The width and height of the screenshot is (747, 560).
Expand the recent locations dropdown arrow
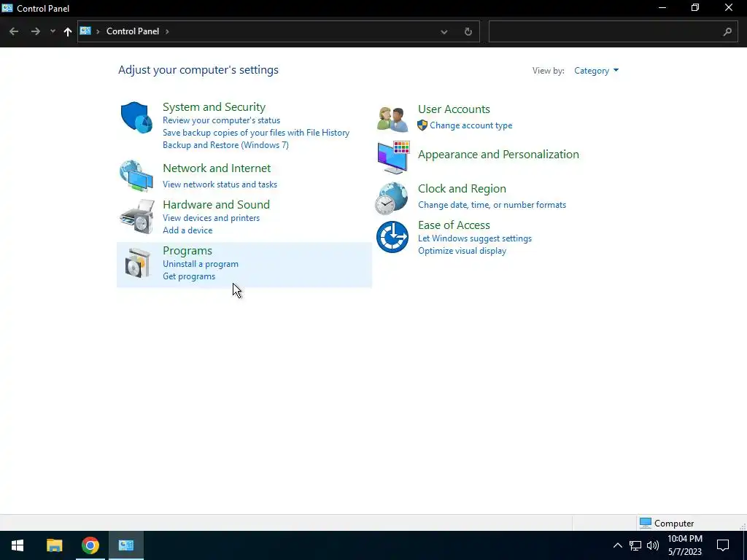[53, 31]
